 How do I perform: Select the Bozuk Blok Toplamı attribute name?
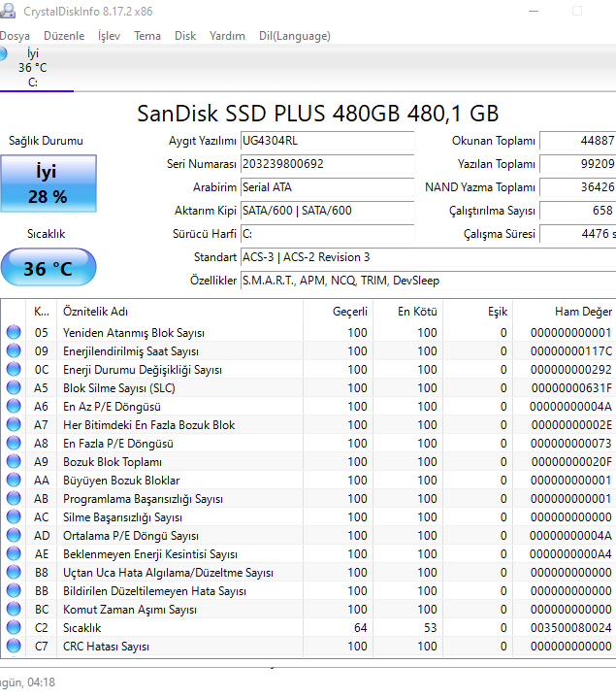113,462
